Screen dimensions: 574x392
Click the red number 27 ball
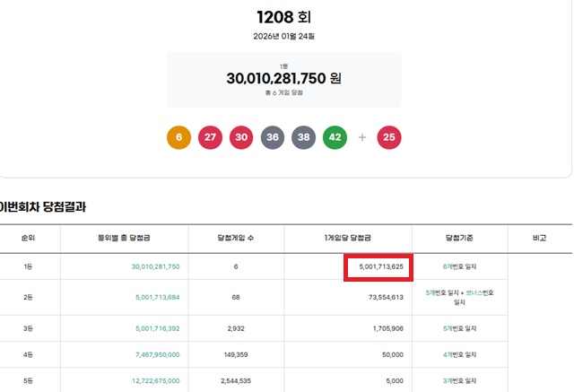210,137
